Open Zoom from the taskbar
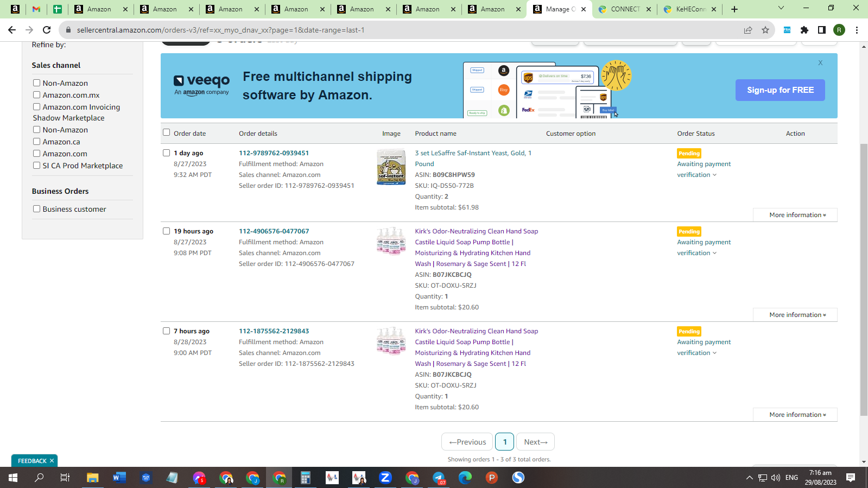 385,478
